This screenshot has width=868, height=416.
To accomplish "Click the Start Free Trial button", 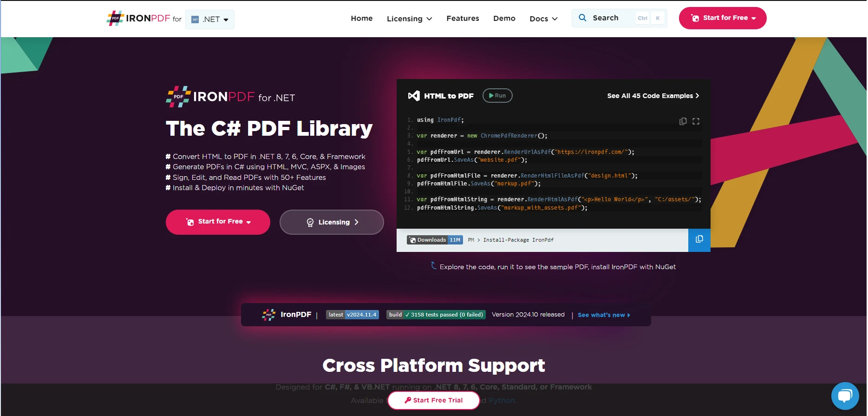I will pos(433,400).
